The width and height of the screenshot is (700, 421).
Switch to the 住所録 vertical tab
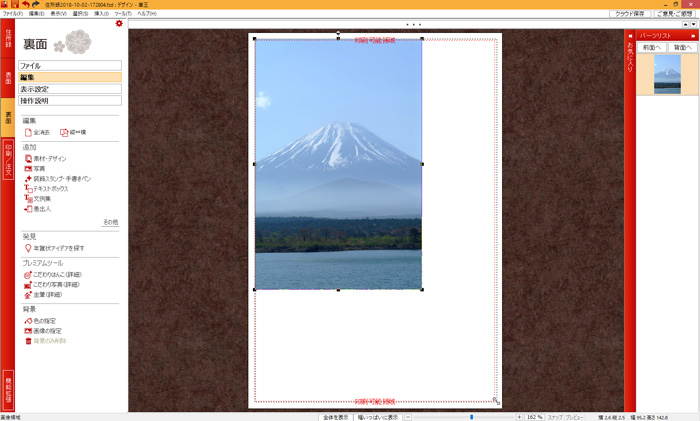pos(8,40)
